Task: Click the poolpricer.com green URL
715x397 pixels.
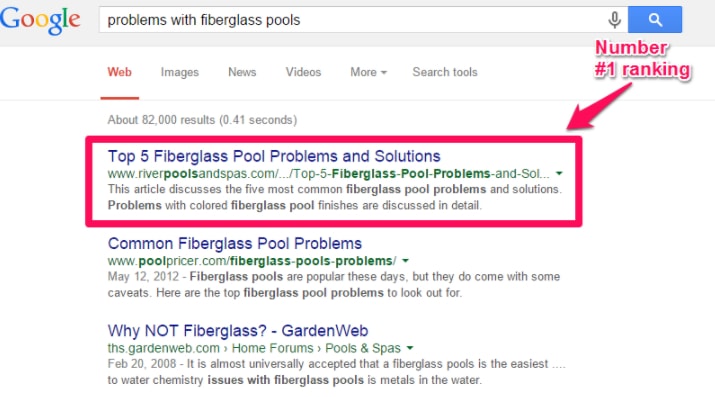Action: (x=252, y=261)
